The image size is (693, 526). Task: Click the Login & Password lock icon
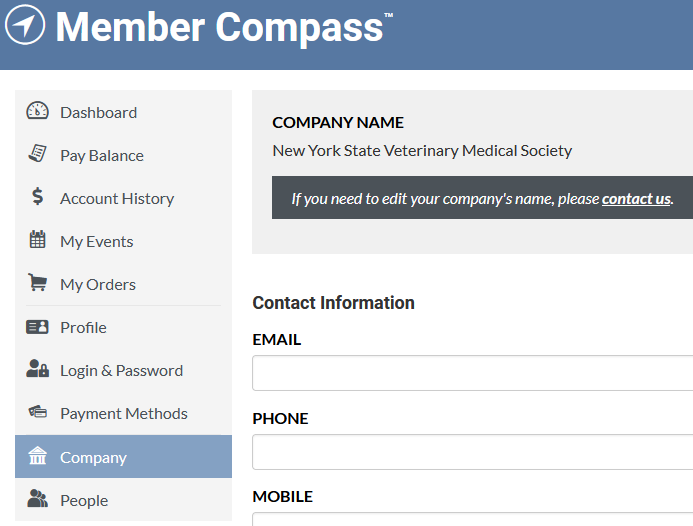37,368
